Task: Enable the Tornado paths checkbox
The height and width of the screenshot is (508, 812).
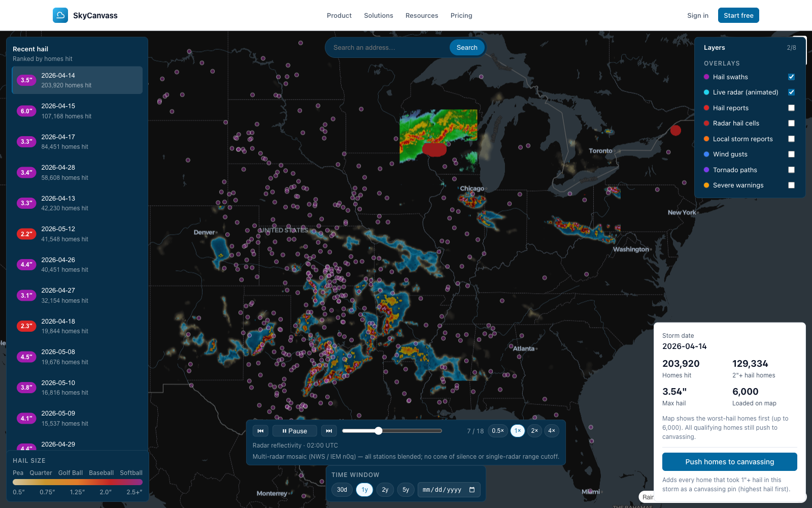Action: point(791,170)
